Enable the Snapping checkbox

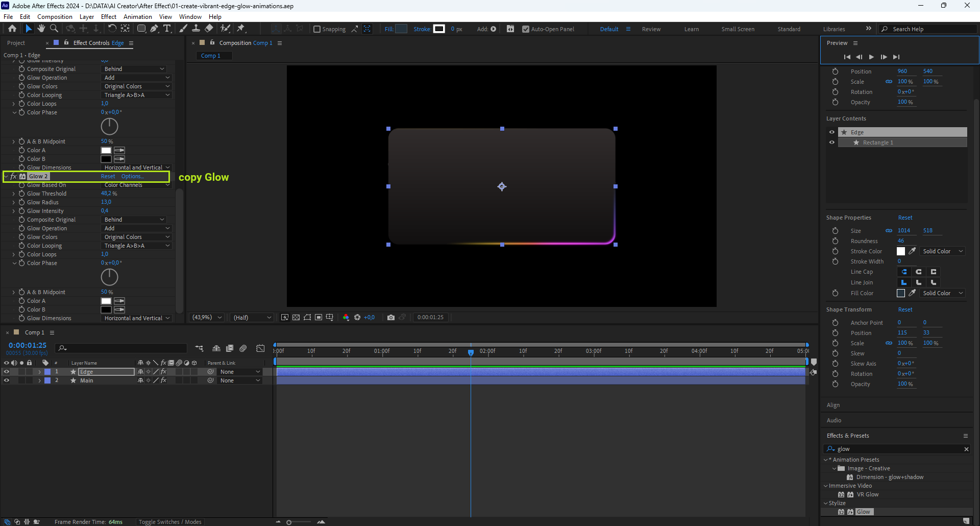click(x=317, y=29)
